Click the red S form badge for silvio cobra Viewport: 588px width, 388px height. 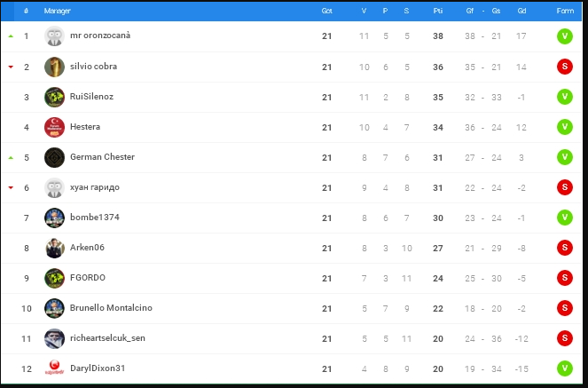[x=565, y=67]
